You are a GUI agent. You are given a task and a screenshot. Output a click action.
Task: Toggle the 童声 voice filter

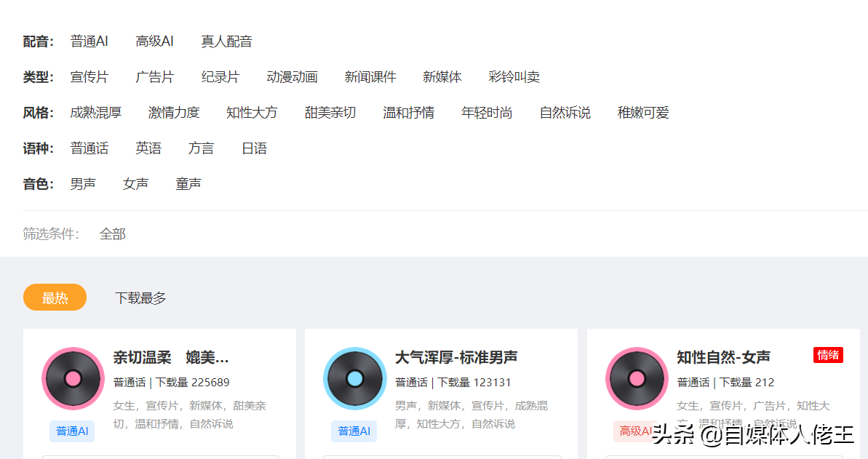pyautogui.click(x=188, y=183)
